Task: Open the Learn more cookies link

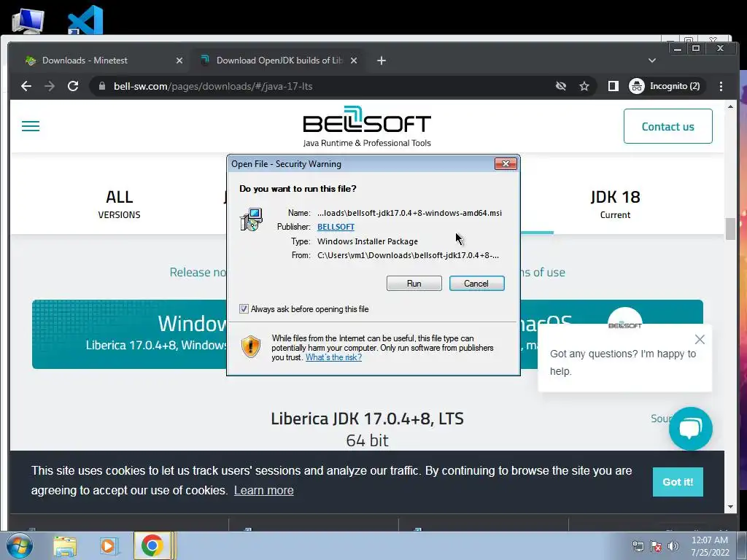Action: click(x=263, y=490)
